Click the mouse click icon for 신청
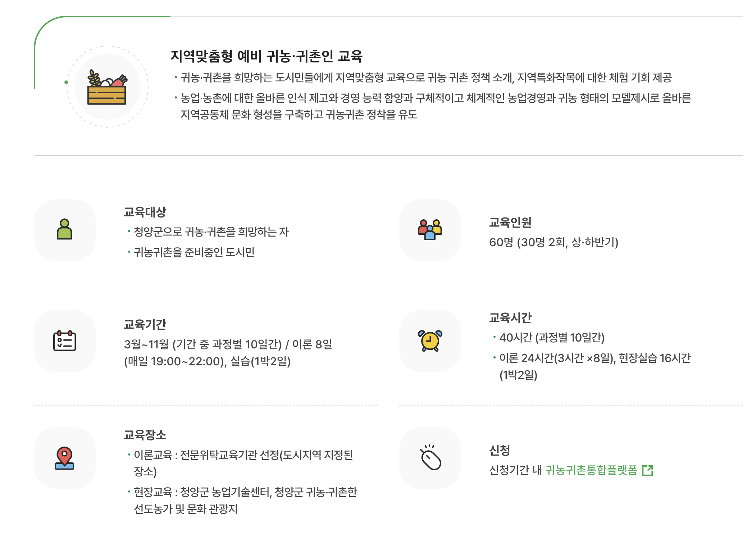The image size is (756, 535). click(431, 457)
